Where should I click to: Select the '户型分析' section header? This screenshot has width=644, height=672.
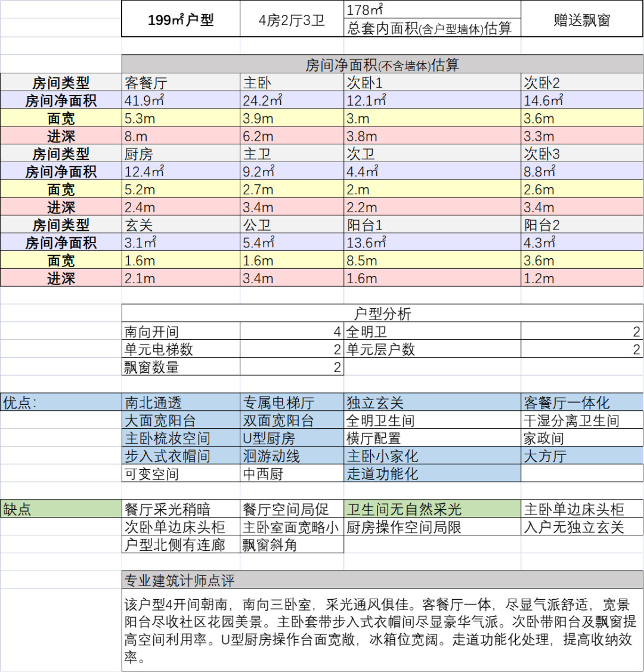pyautogui.click(x=382, y=313)
